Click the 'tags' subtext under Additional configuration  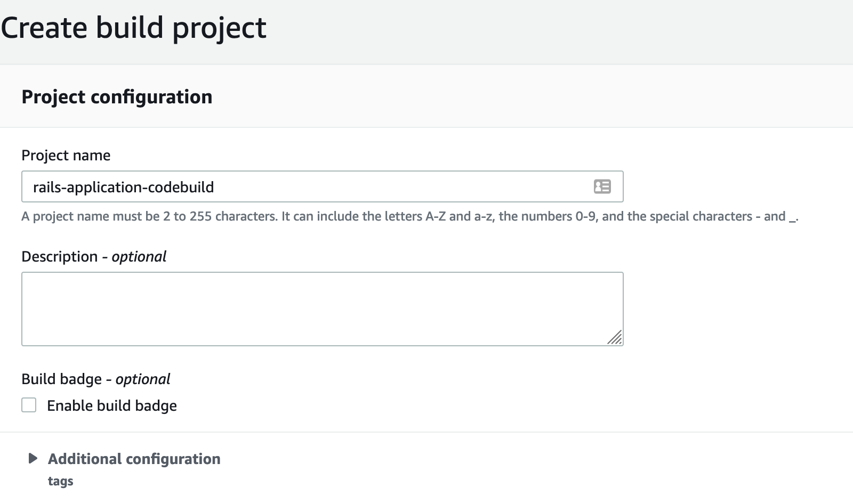tap(60, 481)
